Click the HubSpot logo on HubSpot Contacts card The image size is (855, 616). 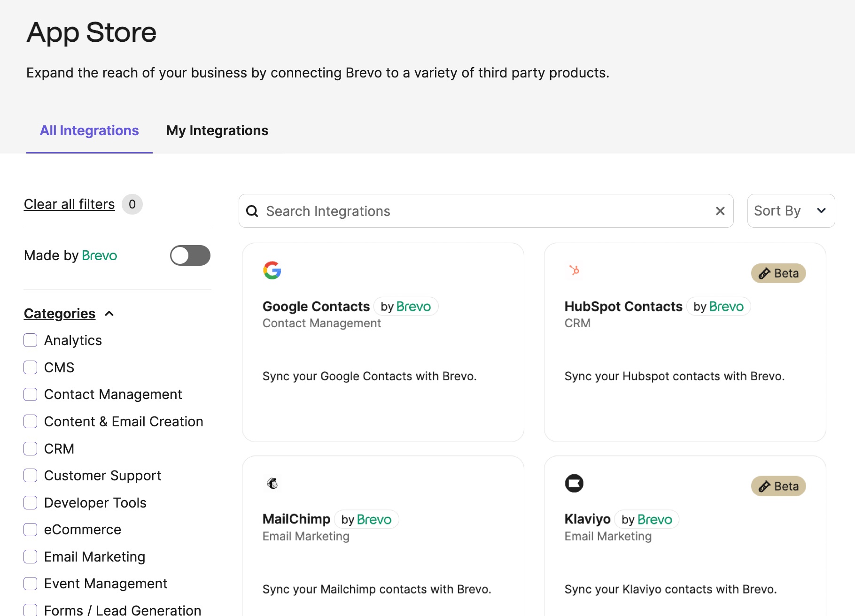tap(575, 270)
